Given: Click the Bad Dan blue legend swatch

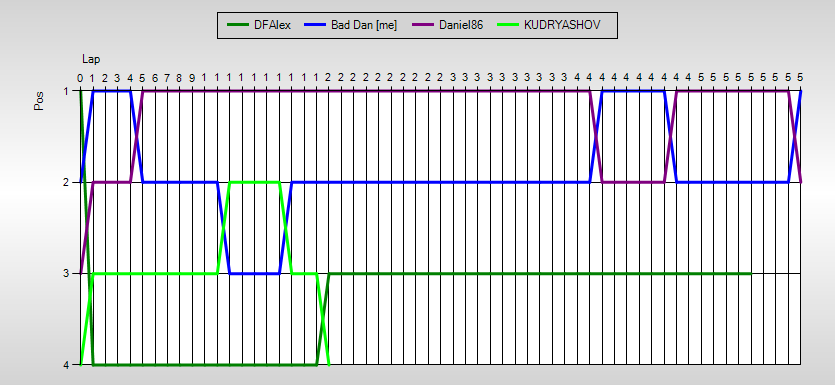Looking at the screenshot, I should tap(314, 25).
